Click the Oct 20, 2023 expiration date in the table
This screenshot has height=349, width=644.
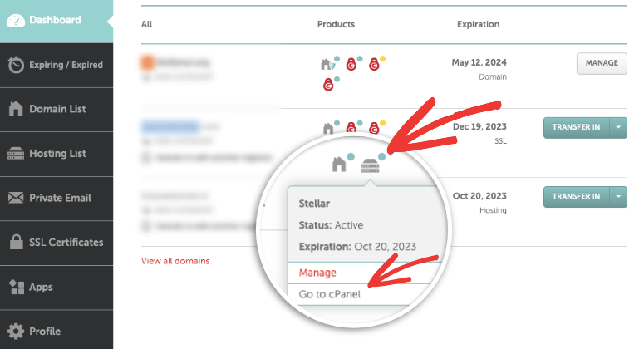(479, 196)
